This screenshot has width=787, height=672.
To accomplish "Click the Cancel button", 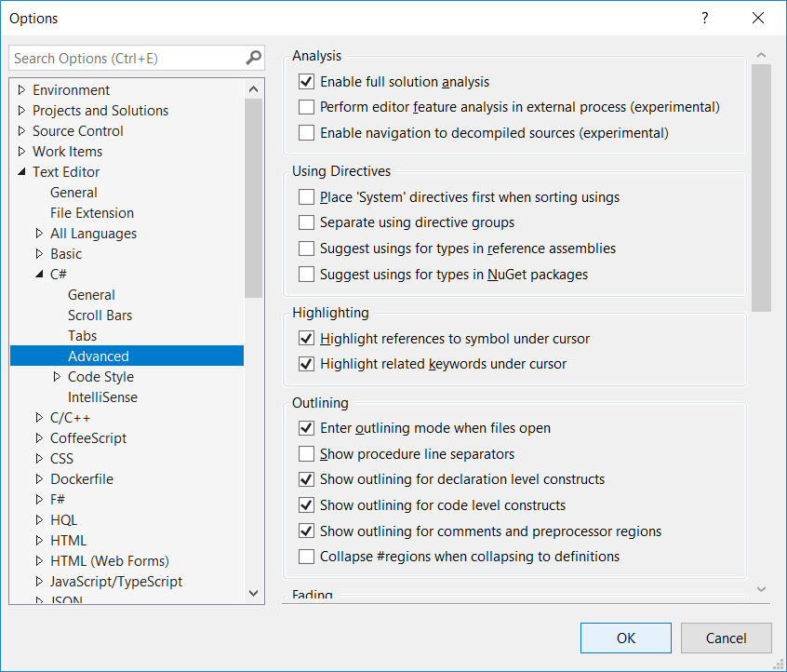I will click(726, 638).
